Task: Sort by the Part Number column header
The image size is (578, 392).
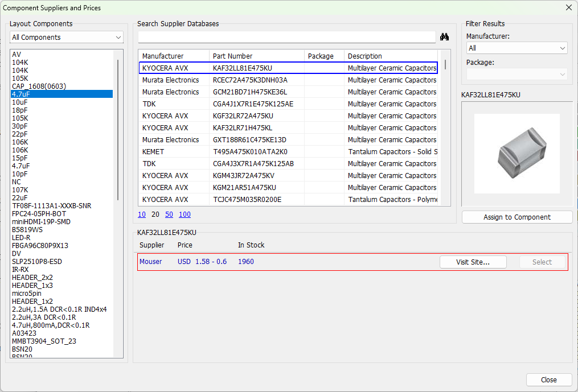Action: [x=257, y=56]
